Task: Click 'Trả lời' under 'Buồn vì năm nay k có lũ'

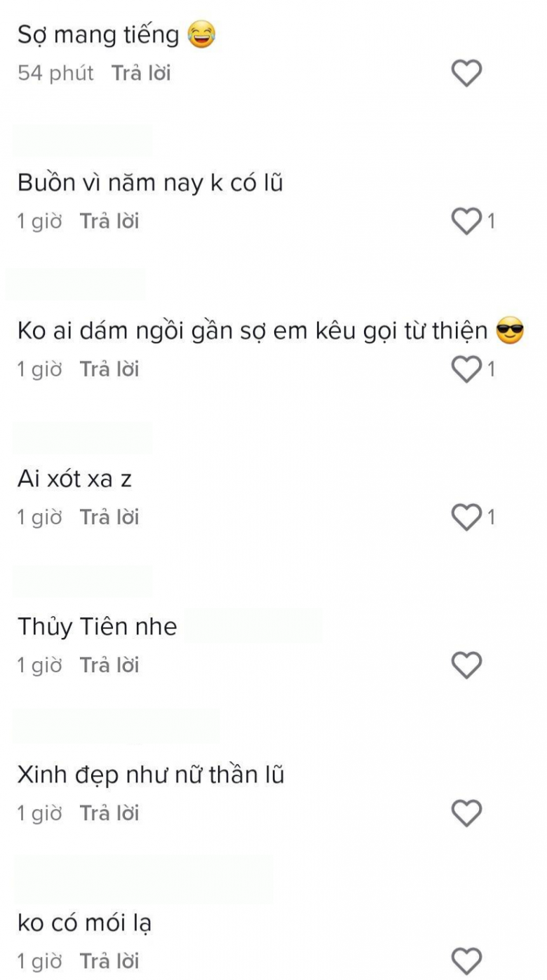Action: point(109,222)
